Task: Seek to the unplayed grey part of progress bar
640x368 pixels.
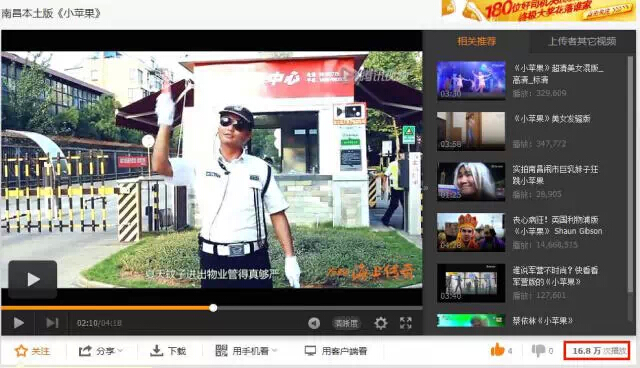Action: 318,308
